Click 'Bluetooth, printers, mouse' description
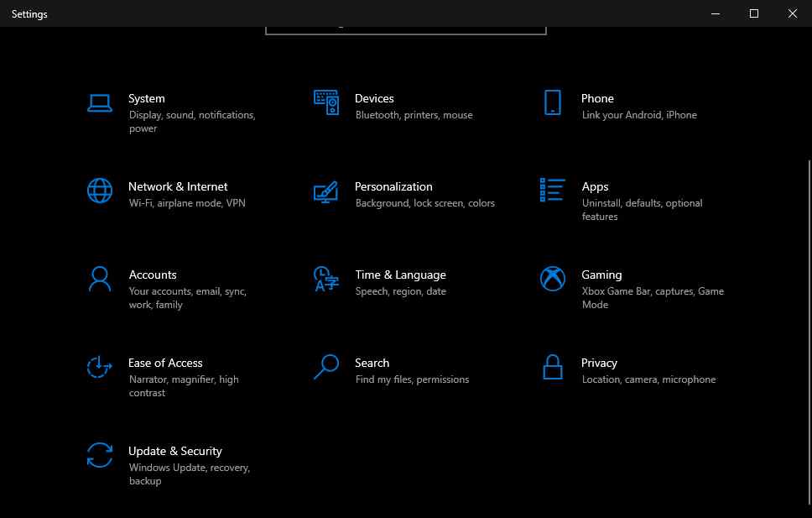The height and width of the screenshot is (518, 812). click(414, 115)
